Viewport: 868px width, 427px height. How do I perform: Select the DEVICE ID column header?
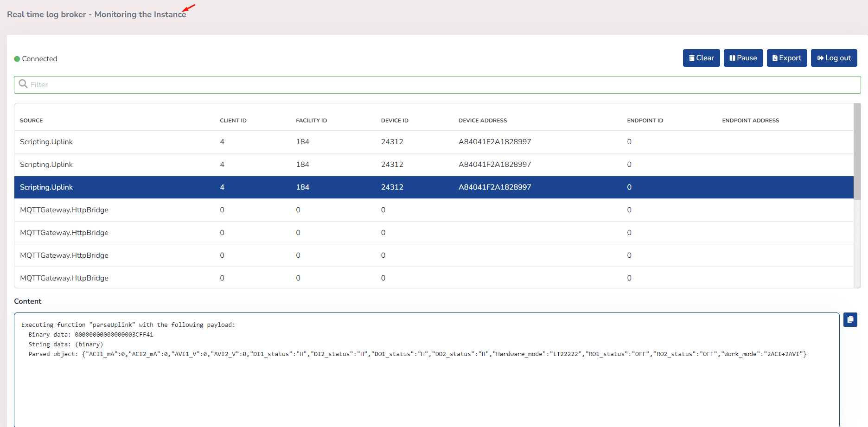tap(395, 121)
